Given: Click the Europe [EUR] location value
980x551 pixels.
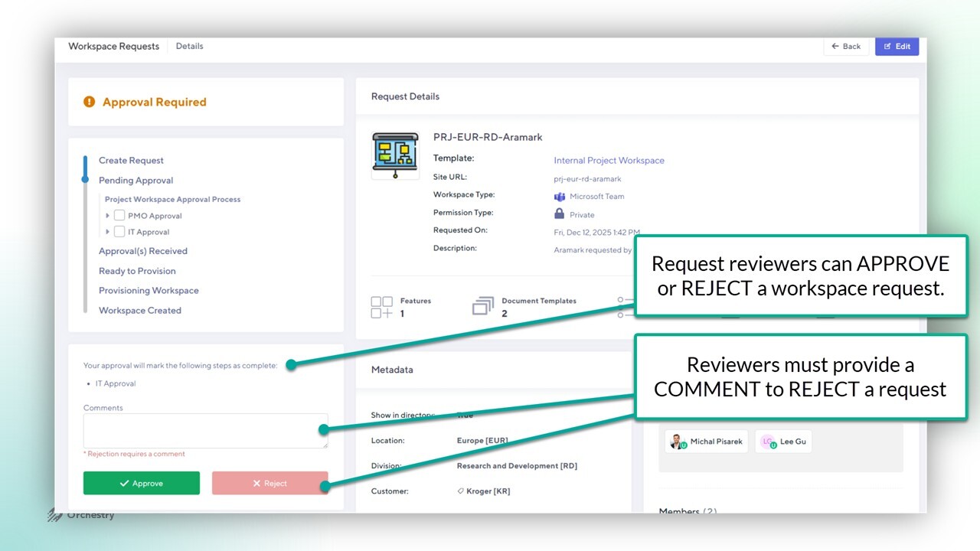Looking at the screenshot, I should click(482, 441).
